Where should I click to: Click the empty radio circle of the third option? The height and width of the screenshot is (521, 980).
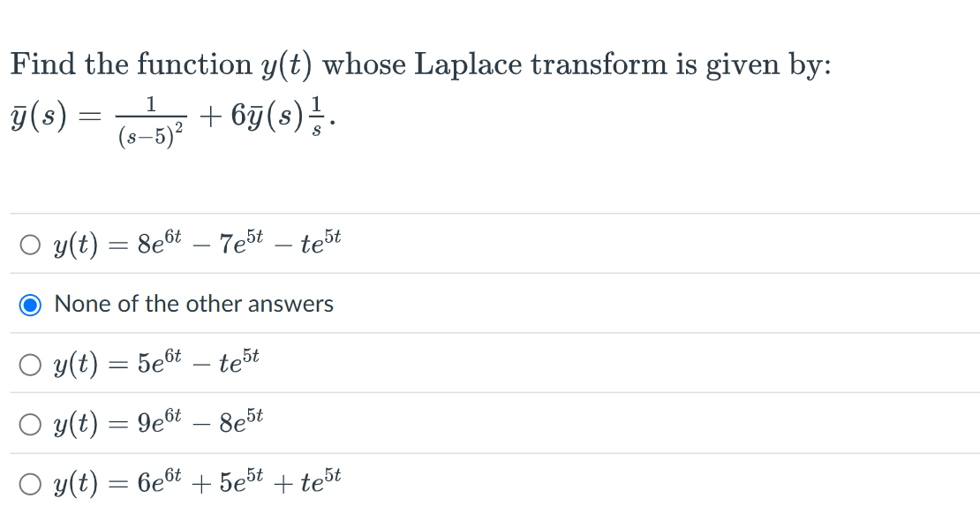pyautogui.click(x=29, y=363)
